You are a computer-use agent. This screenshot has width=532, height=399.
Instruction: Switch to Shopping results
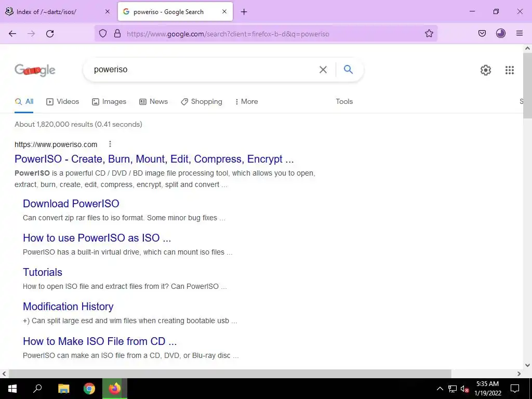(202, 101)
